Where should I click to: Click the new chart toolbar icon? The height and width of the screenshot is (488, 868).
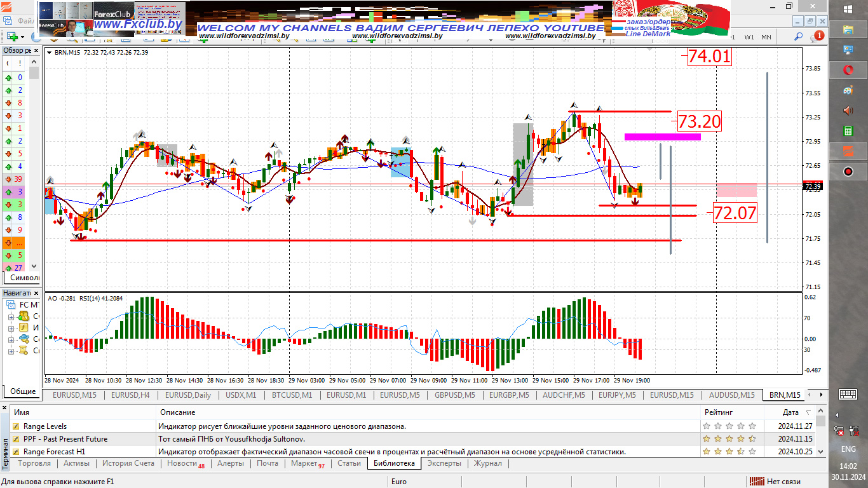click(11, 37)
